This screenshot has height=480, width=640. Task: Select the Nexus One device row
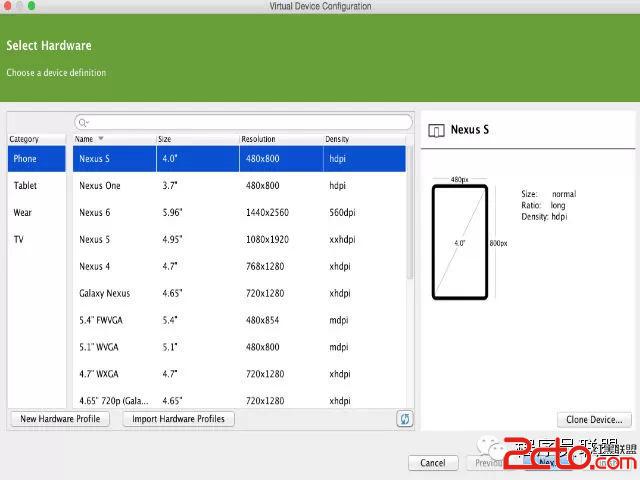click(239, 186)
